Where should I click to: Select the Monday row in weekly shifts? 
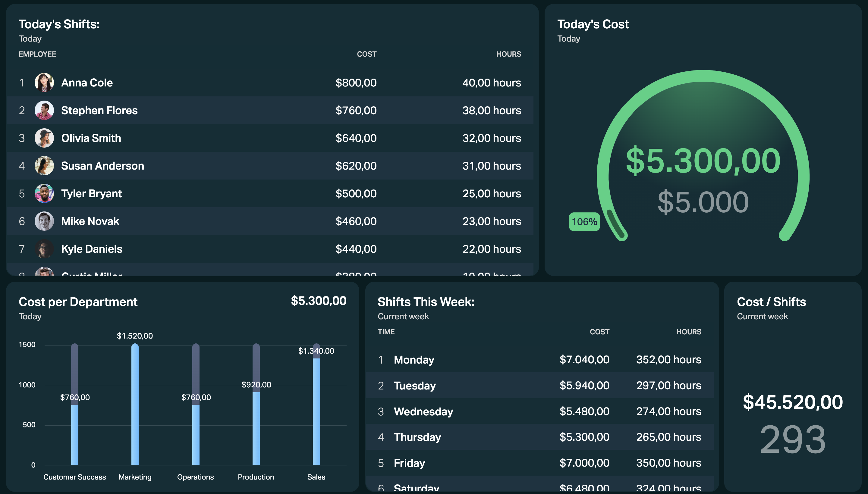tap(539, 360)
